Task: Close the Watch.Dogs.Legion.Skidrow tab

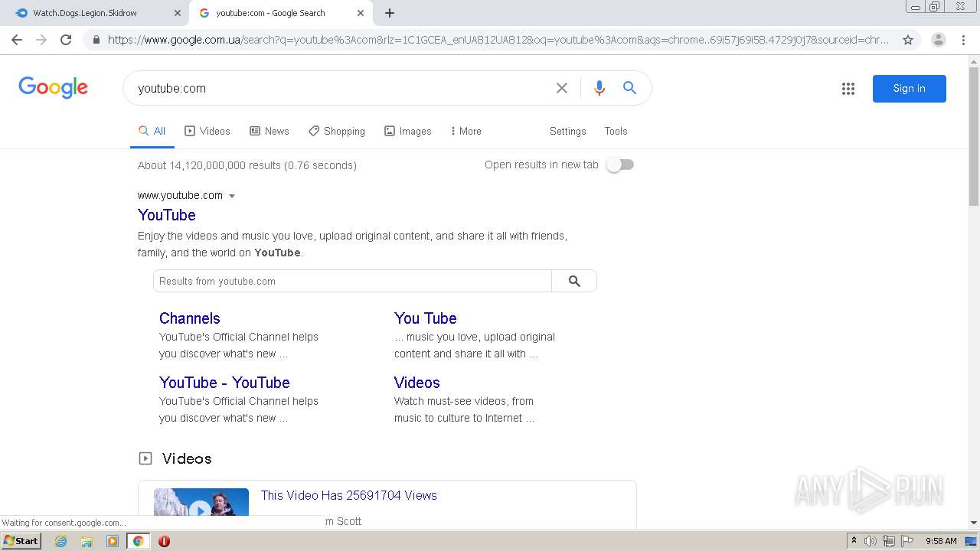Action: point(178,13)
